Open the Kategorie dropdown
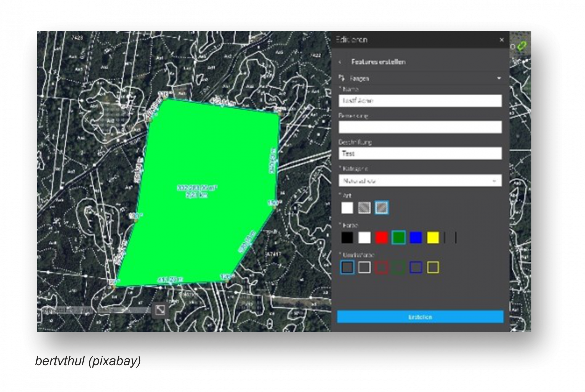 coord(420,181)
